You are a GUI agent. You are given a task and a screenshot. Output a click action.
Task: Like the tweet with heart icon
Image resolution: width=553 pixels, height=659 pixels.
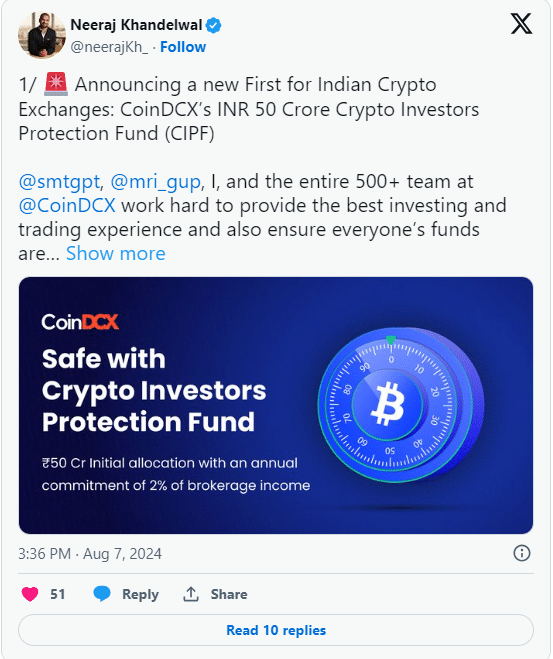30,594
